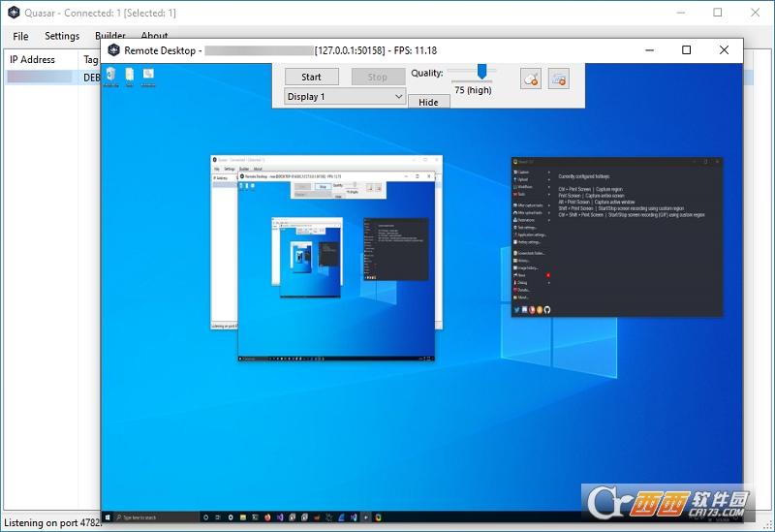This screenshot has width=775, height=532.
Task: Open the Recycle Bin icon on remote desktop
Action: [110, 77]
